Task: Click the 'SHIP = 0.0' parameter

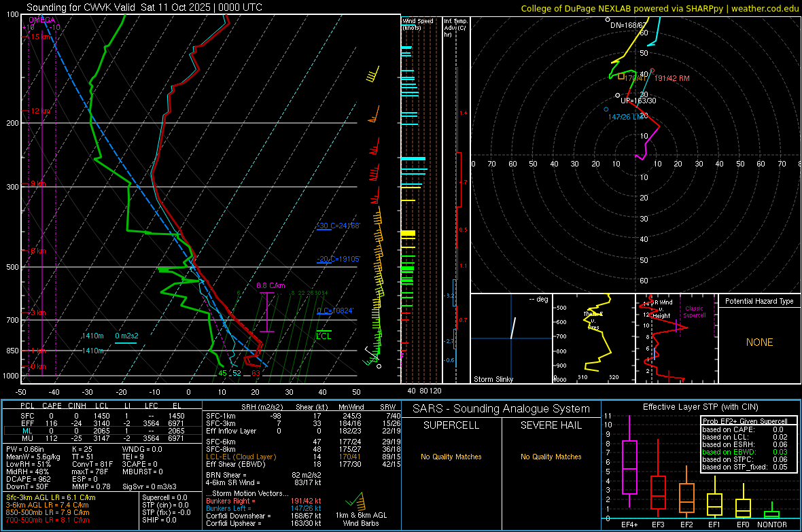Action: coord(160,520)
